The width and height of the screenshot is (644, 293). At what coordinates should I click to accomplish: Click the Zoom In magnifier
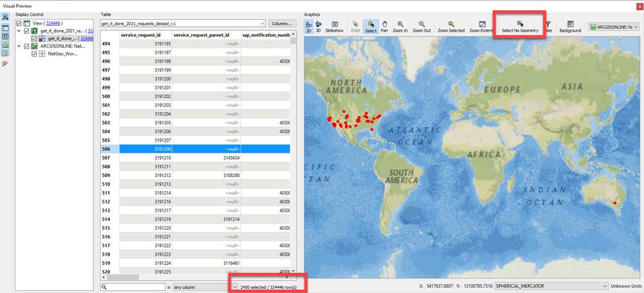(400, 26)
